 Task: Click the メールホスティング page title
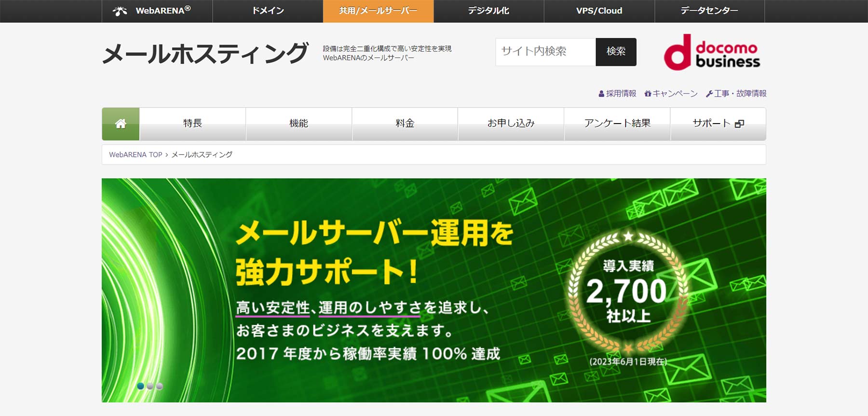[205, 53]
